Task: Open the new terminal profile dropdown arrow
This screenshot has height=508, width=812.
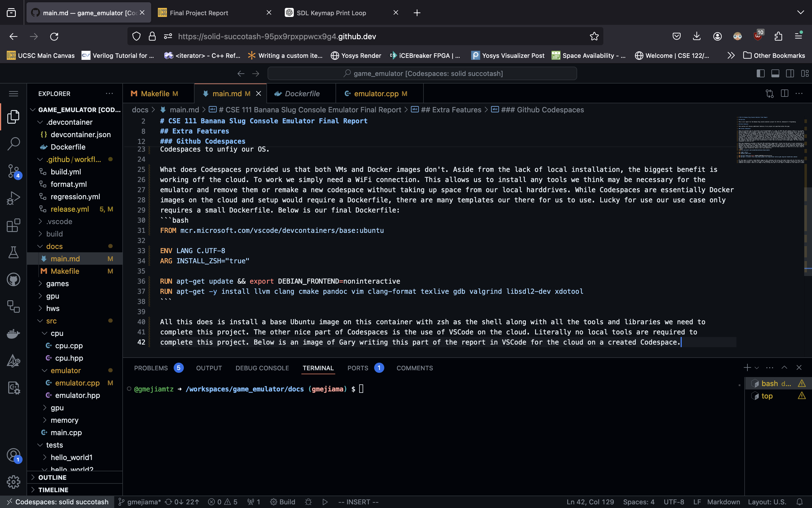Action: [757, 368]
